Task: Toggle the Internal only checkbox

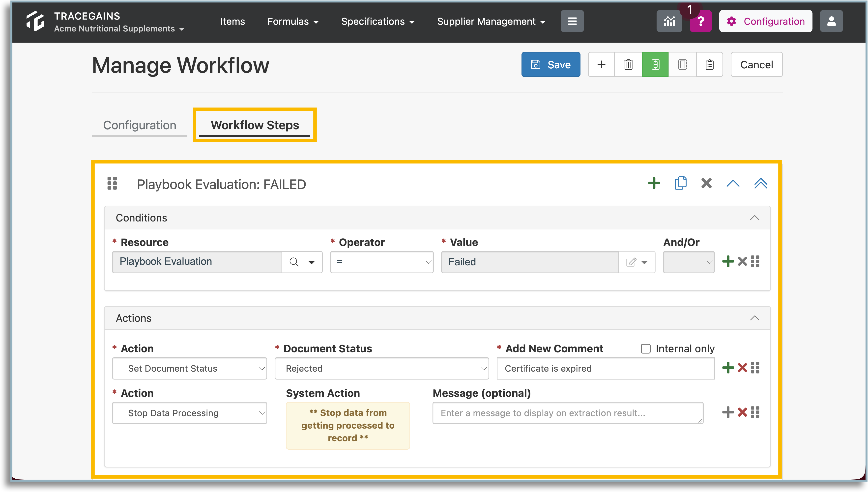Action: click(x=646, y=349)
